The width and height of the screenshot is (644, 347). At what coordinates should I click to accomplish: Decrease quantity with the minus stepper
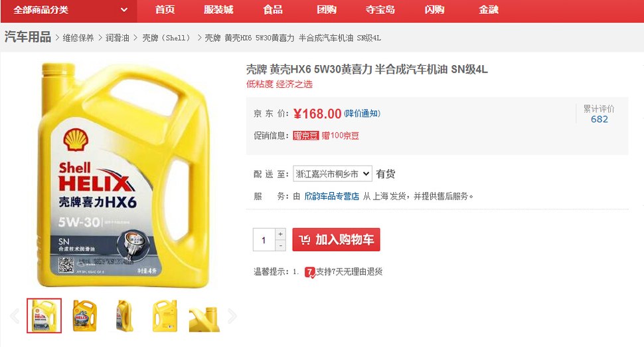pos(280,245)
